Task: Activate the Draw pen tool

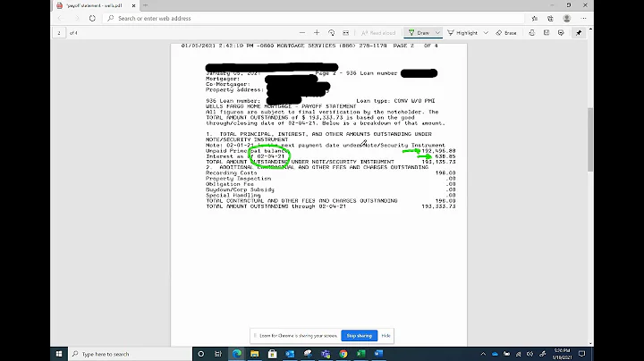Action: 419,33
